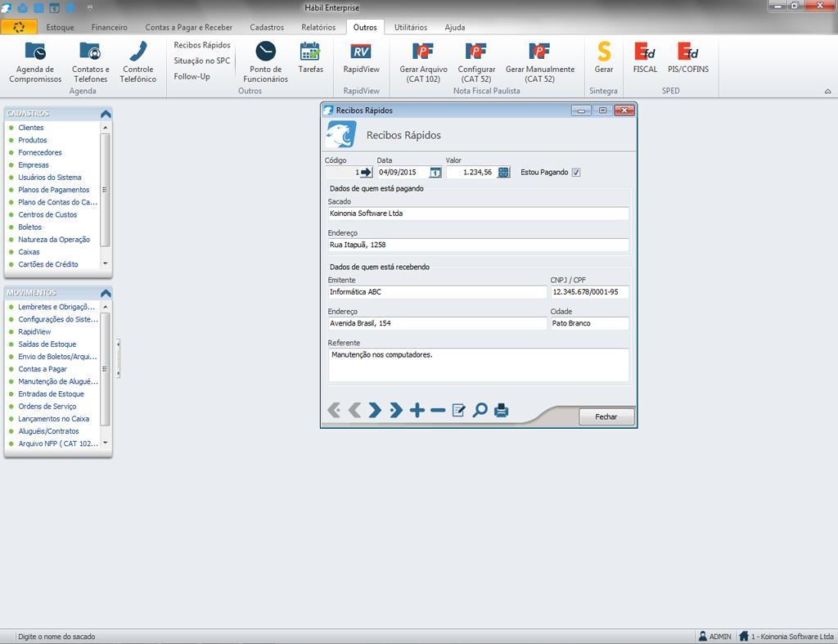Open SPED PIS/COFINS
This screenshot has width=838, height=644.
pyautogui.click(x=688, y=57)
